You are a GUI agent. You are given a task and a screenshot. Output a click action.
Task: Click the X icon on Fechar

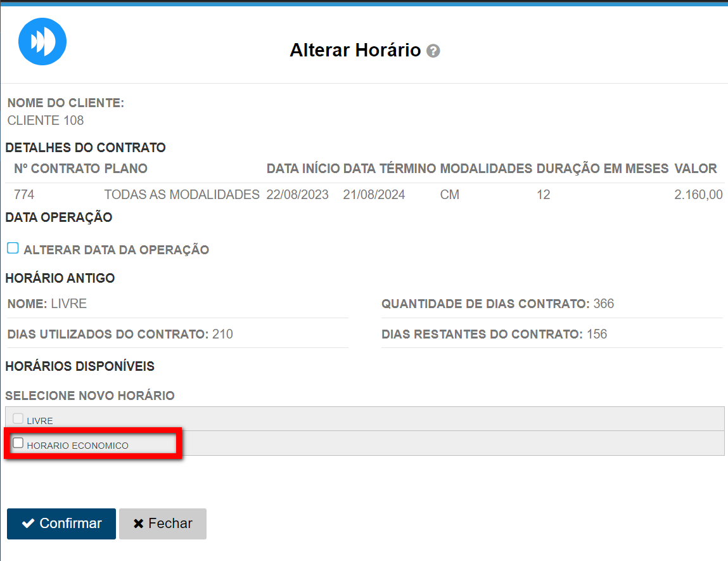[139, 524]
